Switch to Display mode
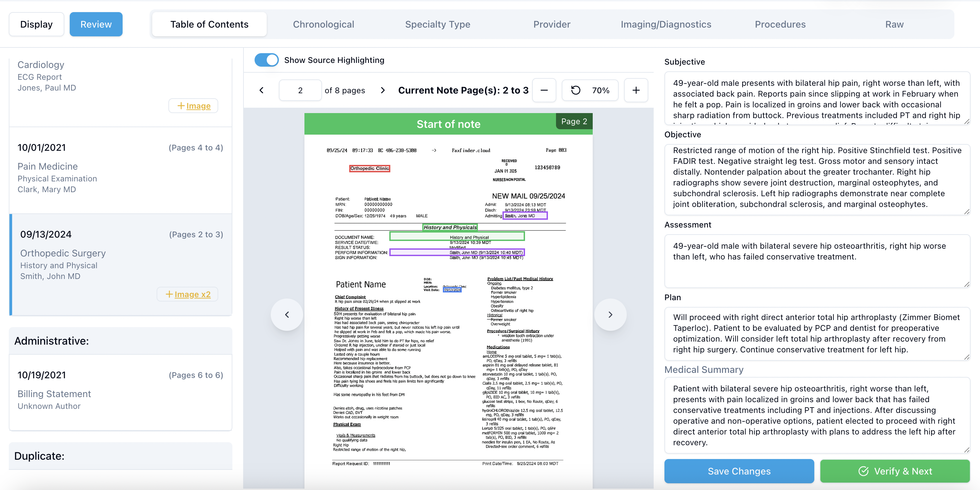Image resolution: width=980 pixels, height=490 pixels. (36, 24)
